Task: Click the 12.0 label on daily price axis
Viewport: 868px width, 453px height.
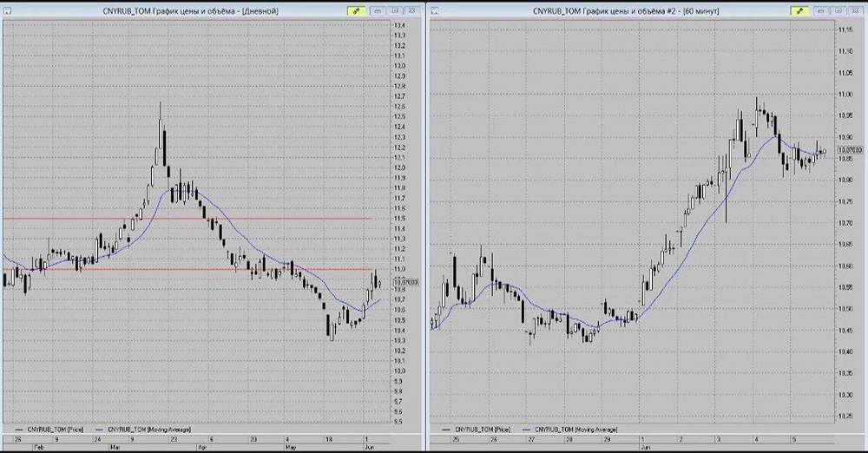Action: point(399,167)
